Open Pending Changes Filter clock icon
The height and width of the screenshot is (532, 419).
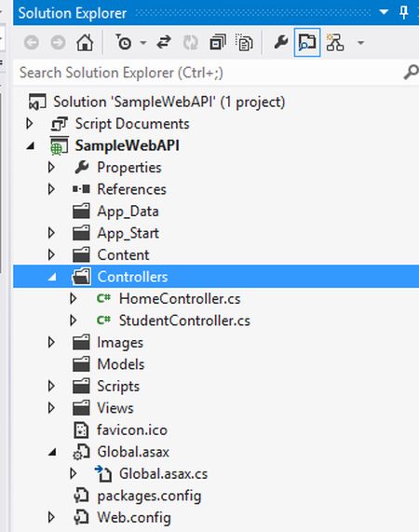tap(123, 43)
